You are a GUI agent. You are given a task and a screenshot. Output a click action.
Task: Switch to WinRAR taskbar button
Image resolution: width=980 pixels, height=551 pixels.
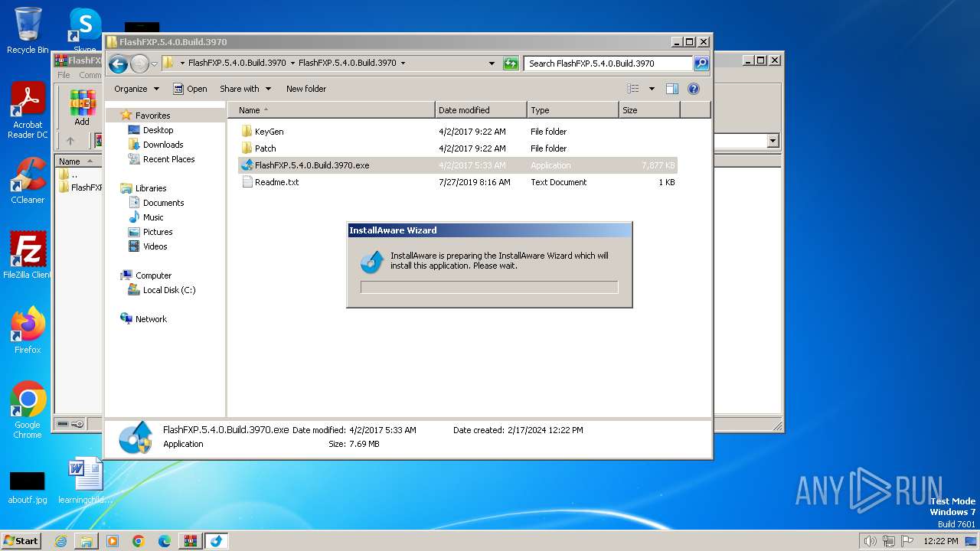(190, 541)
